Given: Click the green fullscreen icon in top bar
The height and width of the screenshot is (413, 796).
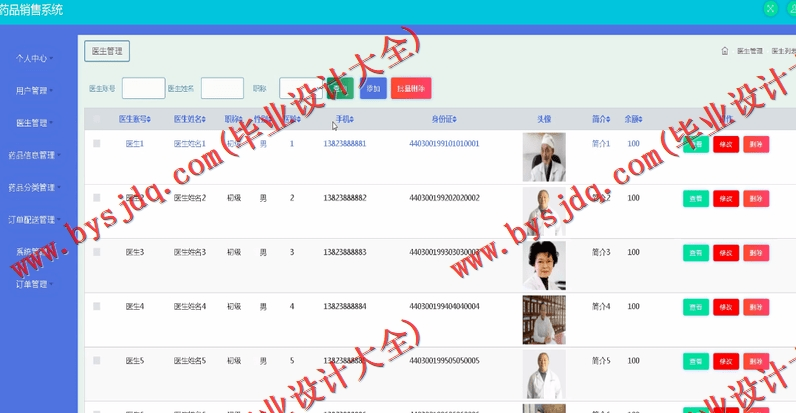Looking at the screenshot, I should [x=770, y=9].
